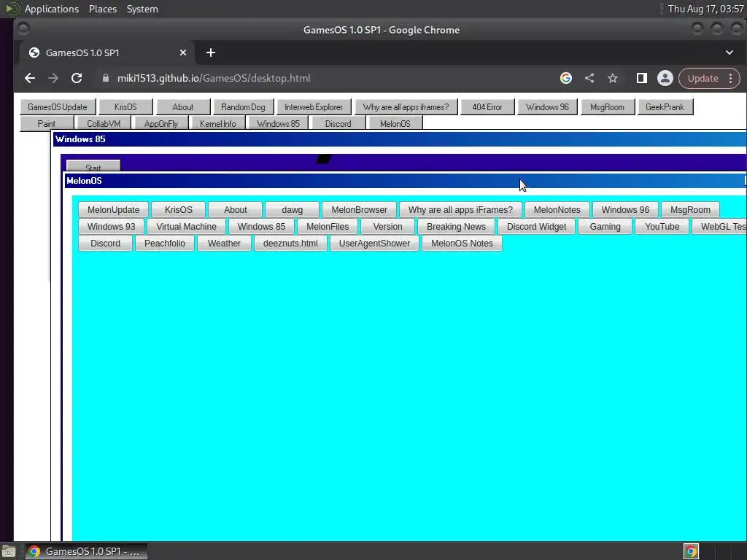
Task: Bookmark this page with the star icon
Action: (x=613, y=78)
